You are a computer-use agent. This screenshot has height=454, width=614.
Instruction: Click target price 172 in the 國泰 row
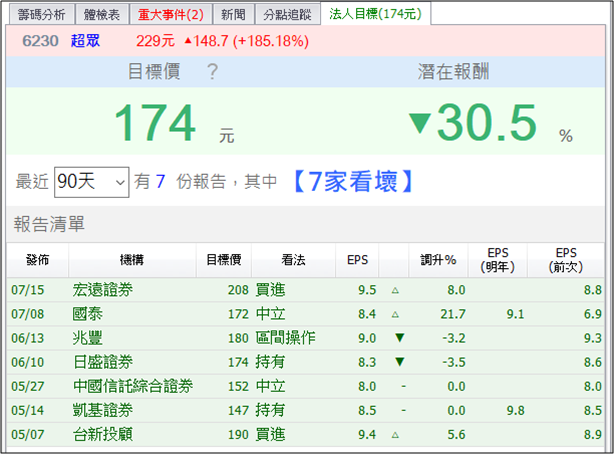[x=238, y=314]
